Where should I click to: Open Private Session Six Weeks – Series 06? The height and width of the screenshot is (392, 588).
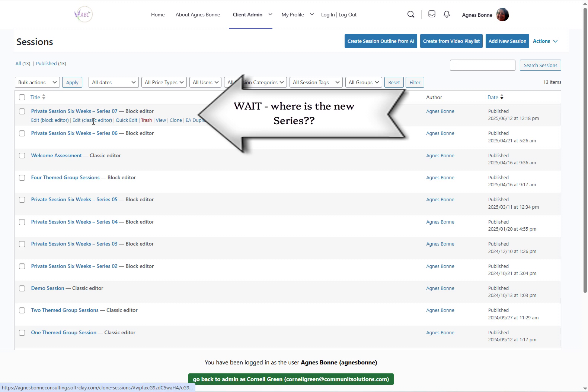pos(74,133)
